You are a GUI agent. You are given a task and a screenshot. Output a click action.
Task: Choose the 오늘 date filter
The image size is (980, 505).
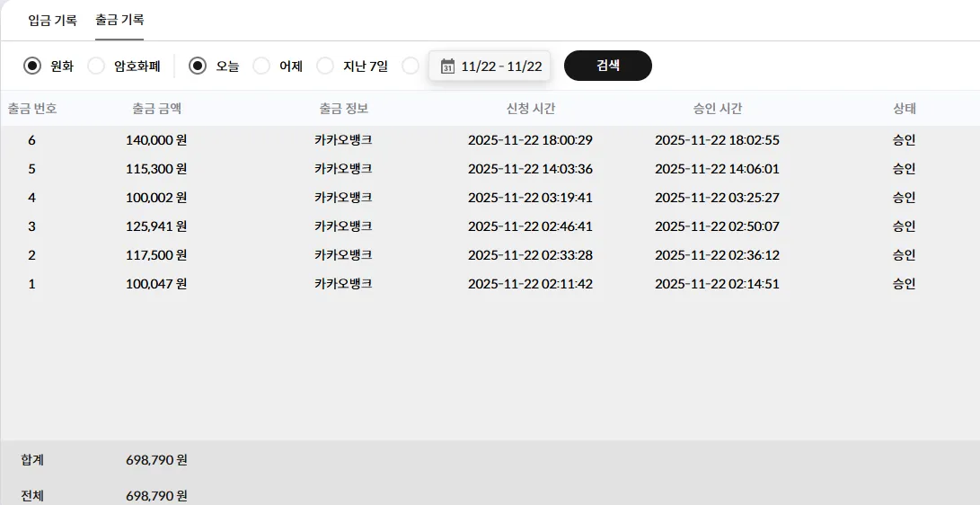pos(198,65)
